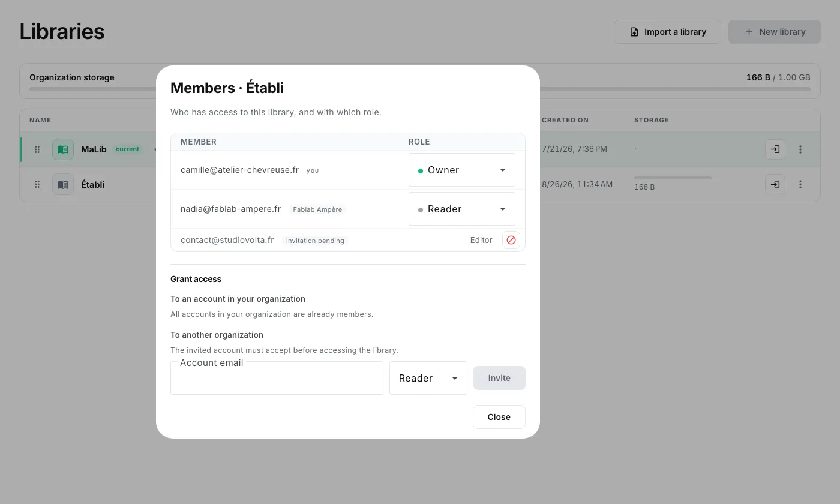
Task: Open the Owner role dropdown for camille
Action: (462, 170)
